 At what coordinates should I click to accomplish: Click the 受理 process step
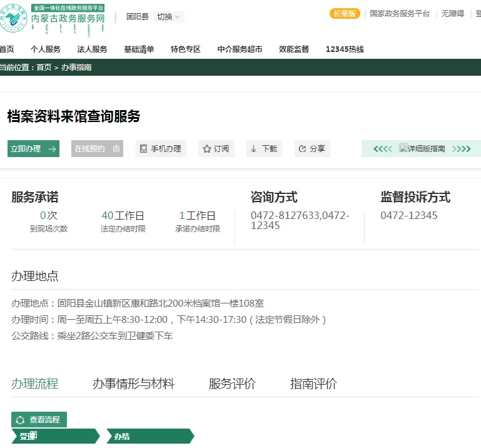click(x=28, y=436)
